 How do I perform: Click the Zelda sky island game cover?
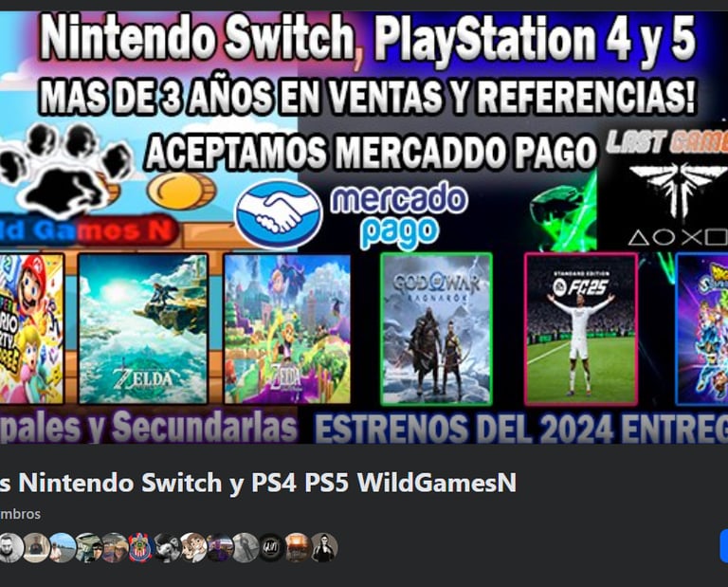coord(143,329)
